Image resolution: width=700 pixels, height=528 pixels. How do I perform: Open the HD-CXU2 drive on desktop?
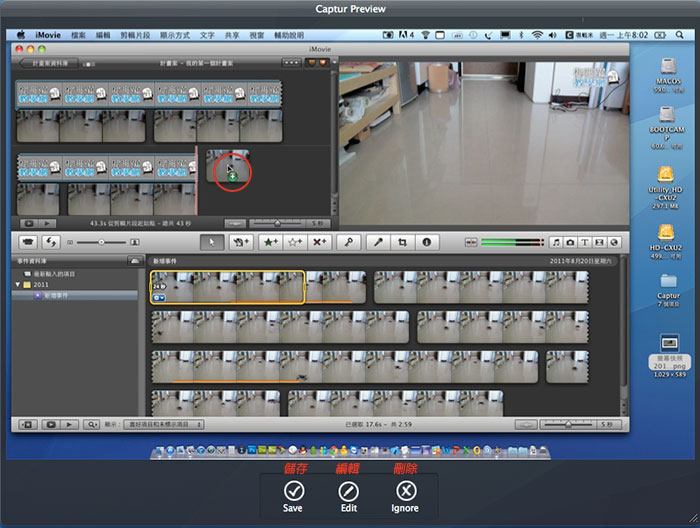coord(666,241)
